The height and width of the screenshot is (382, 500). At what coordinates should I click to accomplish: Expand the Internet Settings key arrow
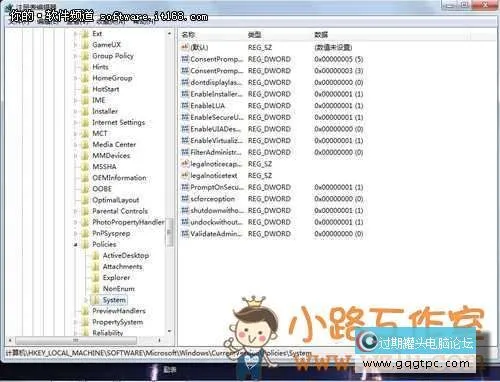tap(76, 123)
